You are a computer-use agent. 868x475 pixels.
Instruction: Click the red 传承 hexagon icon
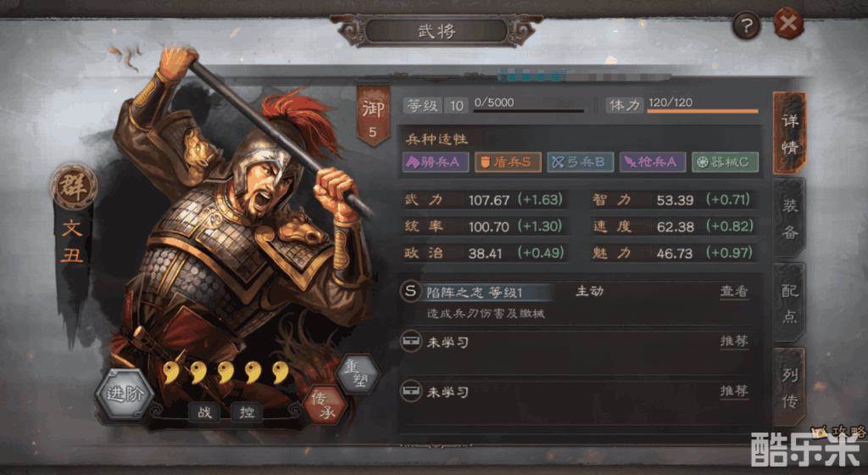pos(325,405)
